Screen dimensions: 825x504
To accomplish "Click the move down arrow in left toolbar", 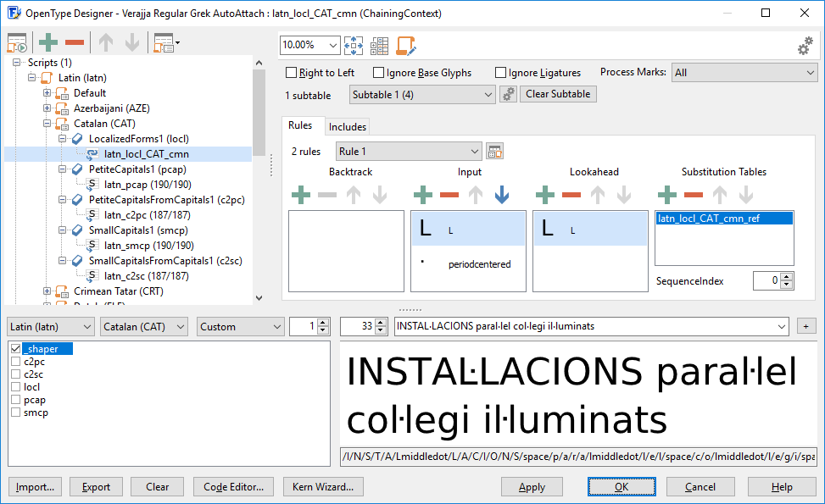I will click(x=132, y=42).
